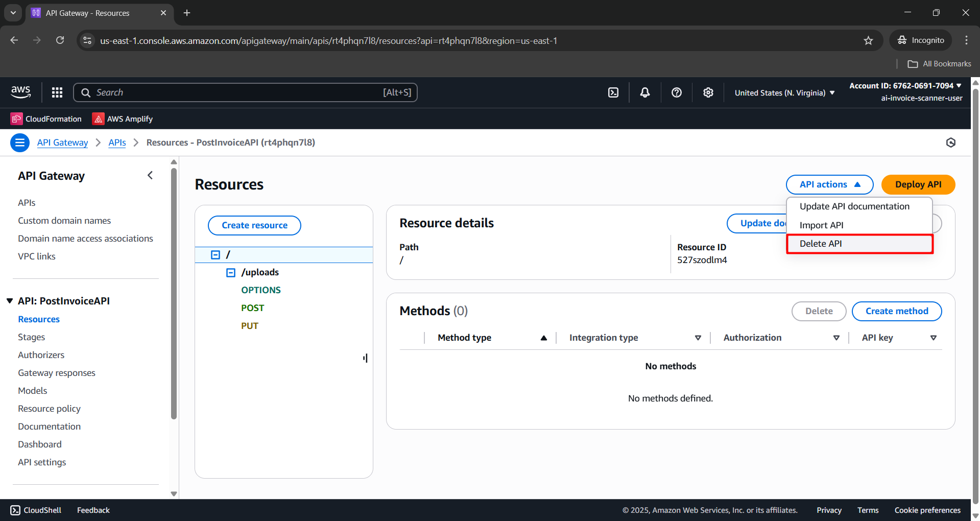Open the notifications bell
Screen dimensions: 980x521
click(644, 92)
